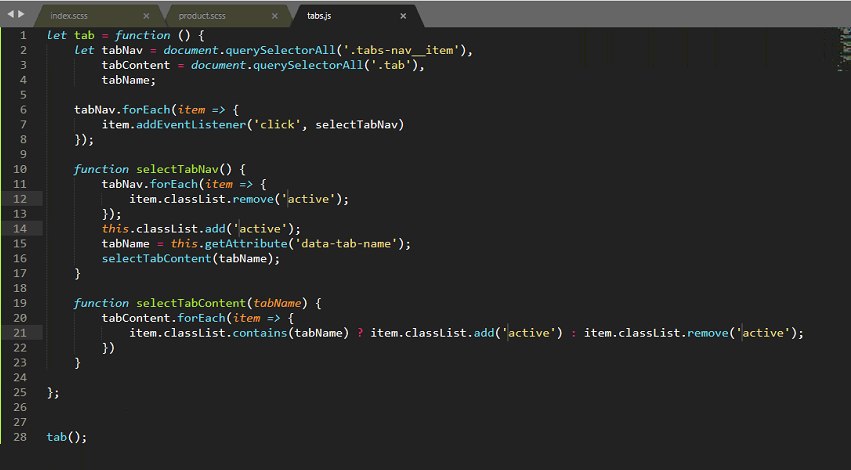851x470 pixels.
Task: Click line number 10 in the gutter
Action: tap(20, 169)
